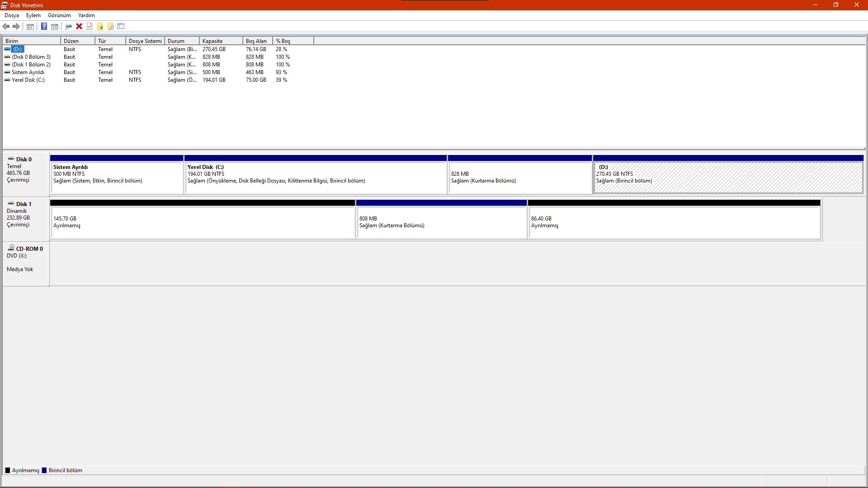Click the 75.00 GB free space cell

[x=256, y=80]
